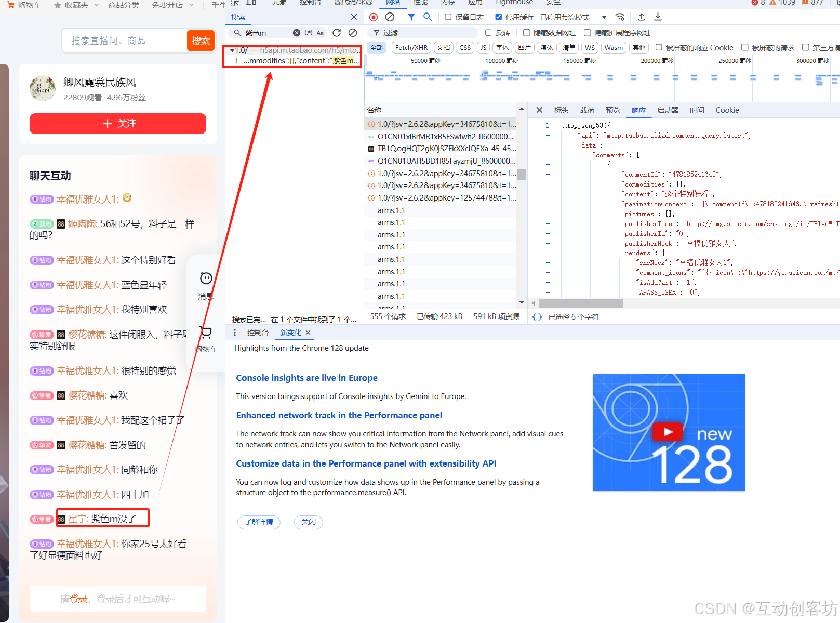Click the 了解详情 button
840x623 pixels.
click(x=259, y=522)
